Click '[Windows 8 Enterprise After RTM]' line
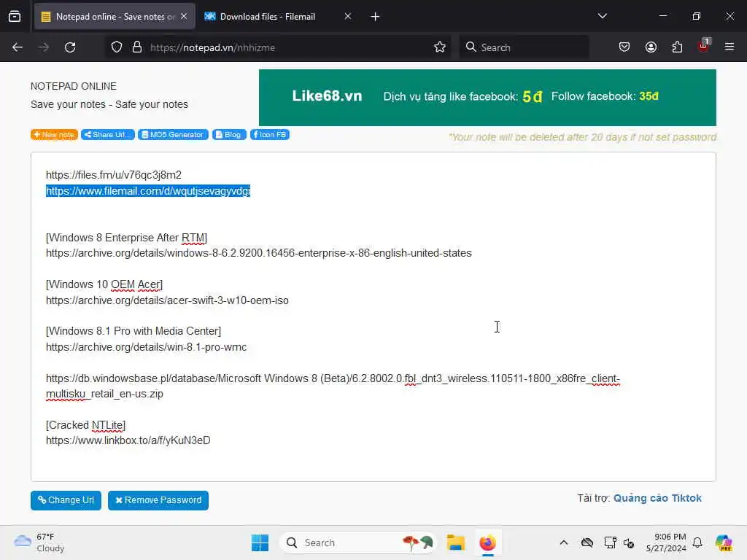The height and width of the screenshot is (560, 747). coord(126,238)
